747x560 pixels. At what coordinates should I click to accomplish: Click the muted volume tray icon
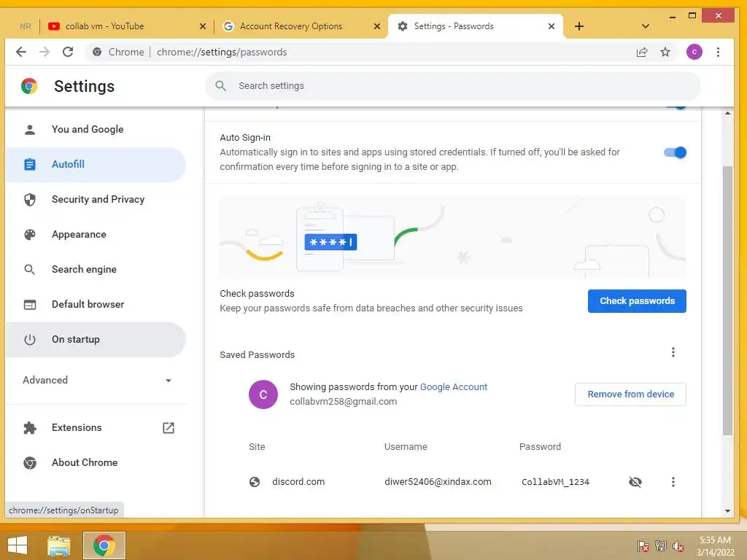click(x=678, y=546)
